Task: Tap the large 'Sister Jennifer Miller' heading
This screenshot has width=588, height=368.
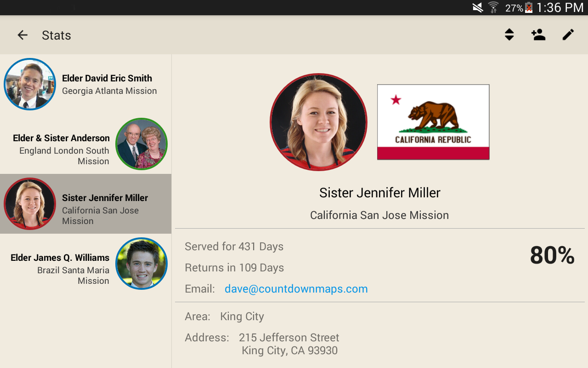Action: [380, 193]
